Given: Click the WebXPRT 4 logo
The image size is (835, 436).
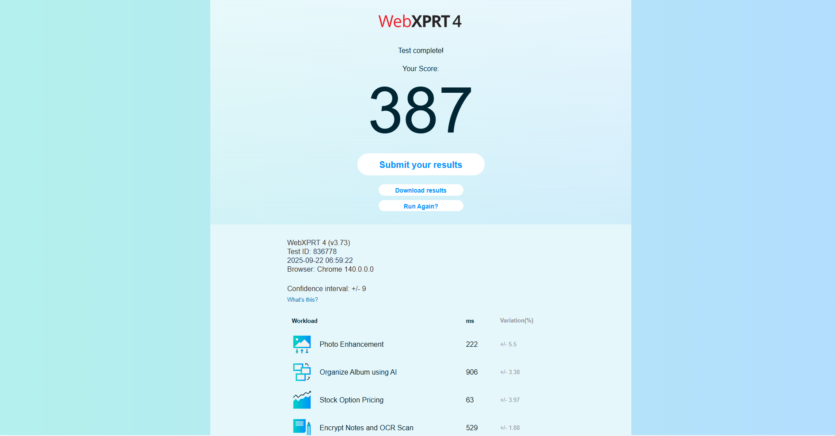Looking at the screenshot, I should (420, 21).
